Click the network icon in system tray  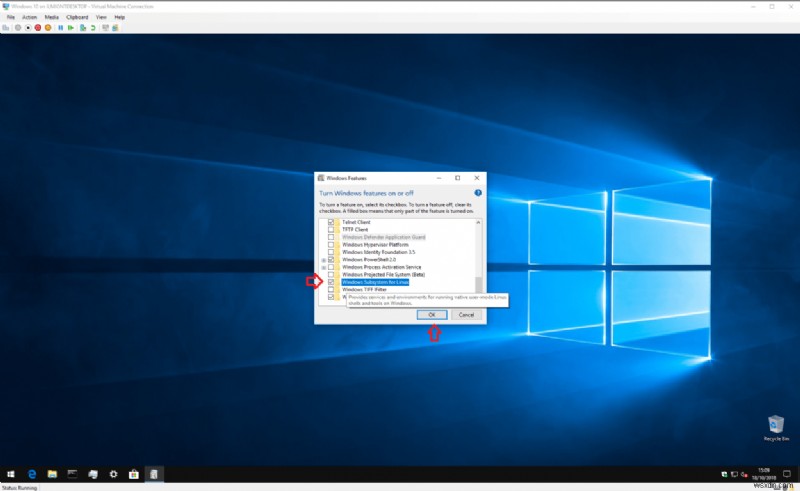[734, 474]
